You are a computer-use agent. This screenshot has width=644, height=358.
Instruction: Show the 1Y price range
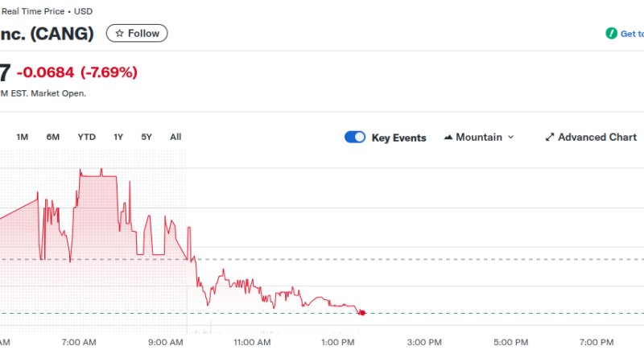pos(118,137)
